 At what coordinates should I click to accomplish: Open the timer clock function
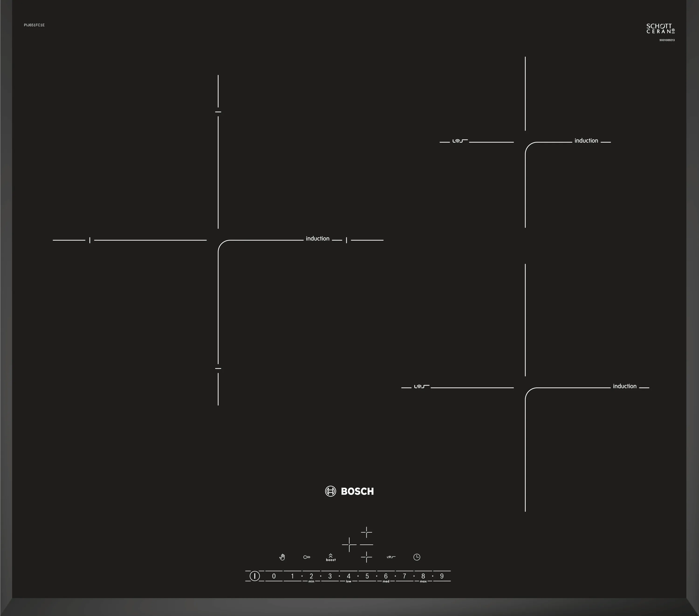[x=417, y=557]
